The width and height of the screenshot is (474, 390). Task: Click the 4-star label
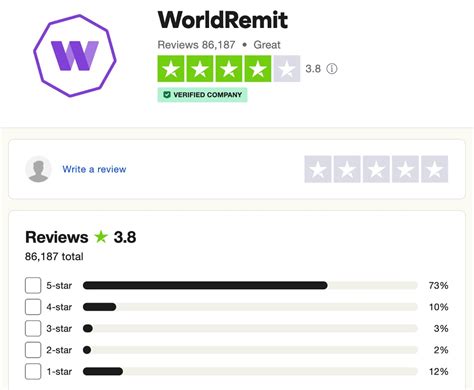tap(59, 307)
